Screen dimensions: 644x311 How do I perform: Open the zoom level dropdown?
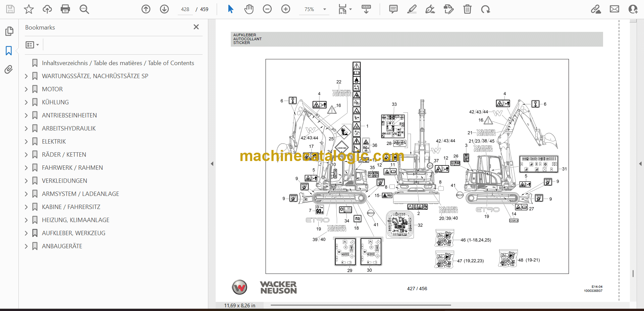(x=324, y=9)
